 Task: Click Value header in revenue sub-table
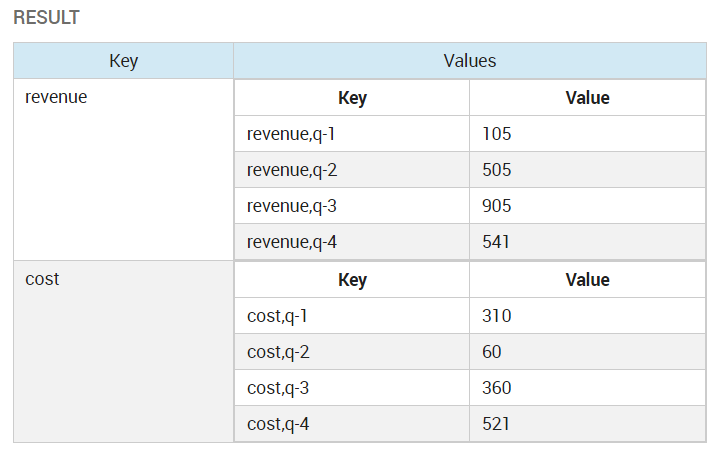point(587,98)
